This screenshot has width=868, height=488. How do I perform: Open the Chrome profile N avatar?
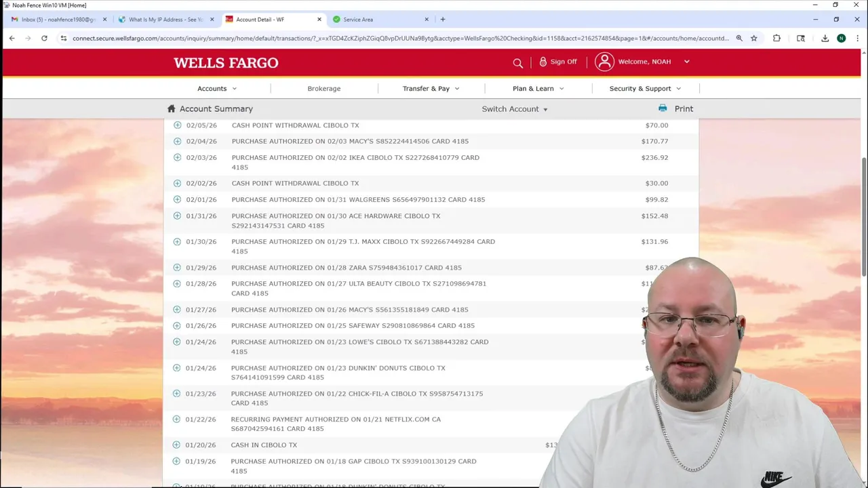(x=841, y=39)
